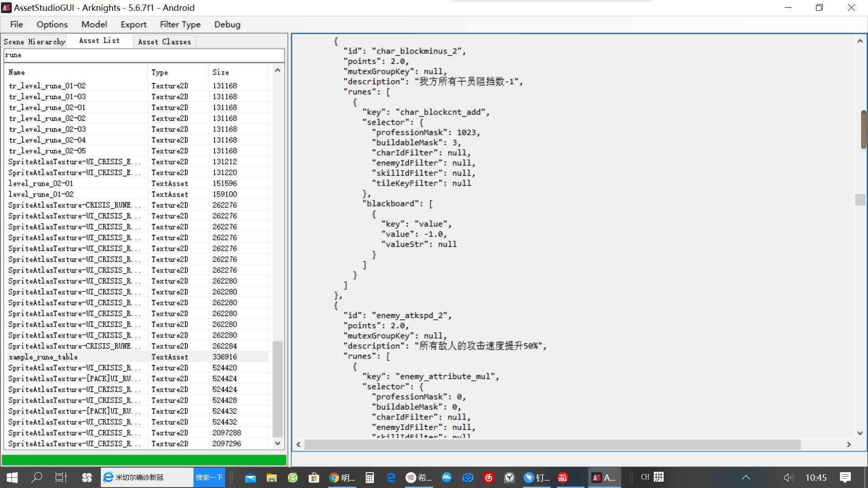
Task: Click the CH language indicator
Action: (645, 477)
